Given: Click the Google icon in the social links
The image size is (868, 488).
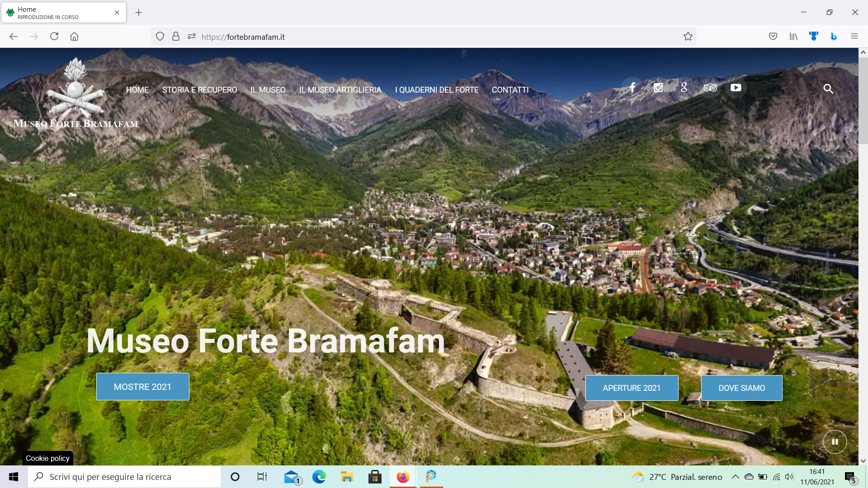Looking at the screenshot, I should click(x=684, y=88).
